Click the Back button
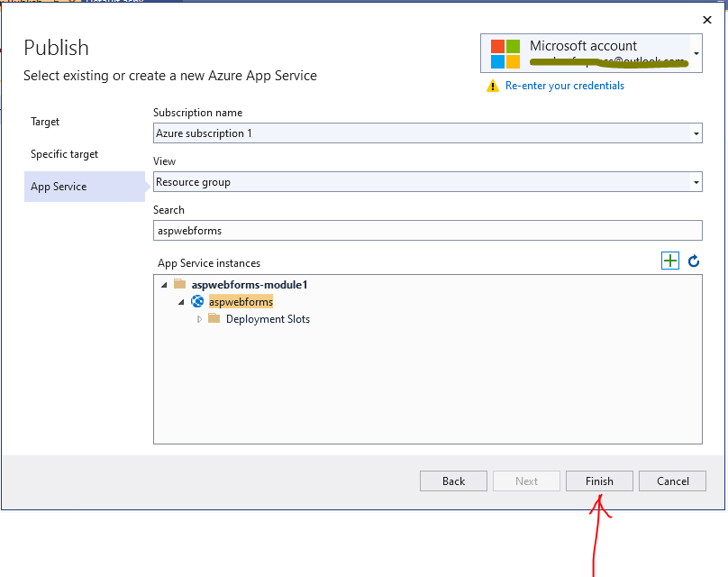 [453, 481]
